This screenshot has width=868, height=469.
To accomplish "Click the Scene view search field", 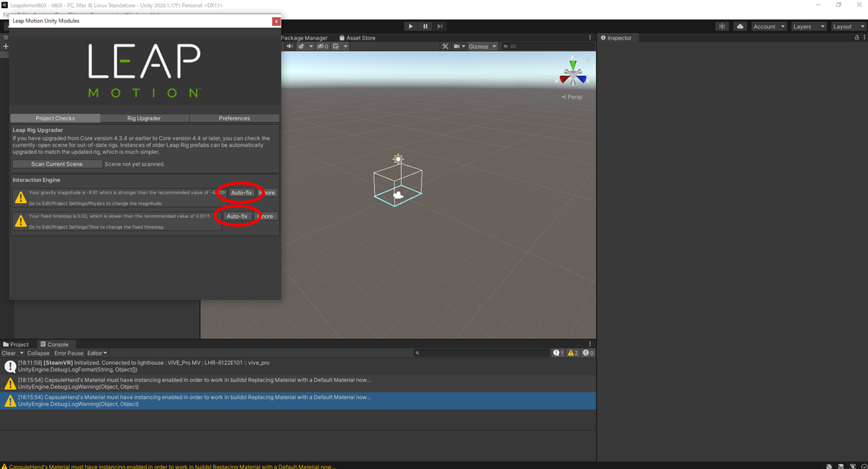I will click(x=547, y=47).
